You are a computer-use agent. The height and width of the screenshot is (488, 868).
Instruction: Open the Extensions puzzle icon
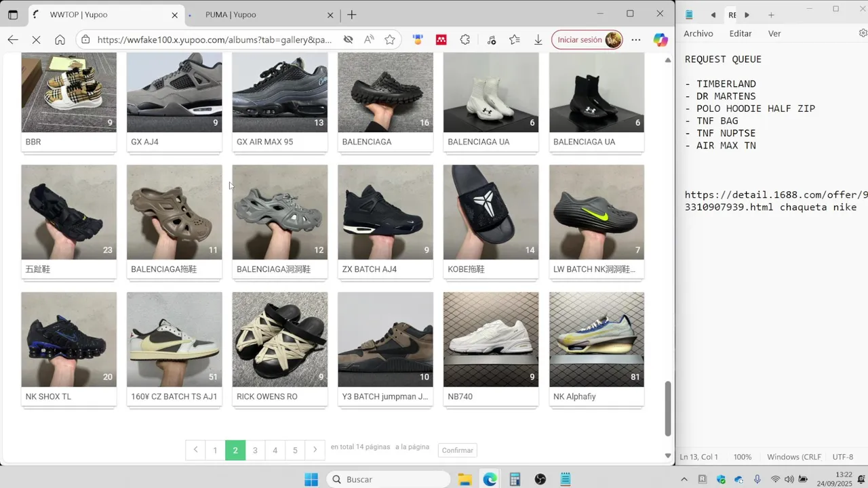(465, 40)
